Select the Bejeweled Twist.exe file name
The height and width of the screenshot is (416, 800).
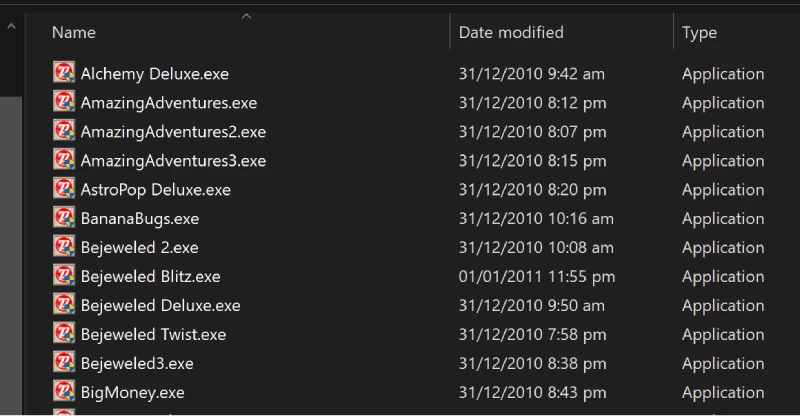tap(154, 335)
